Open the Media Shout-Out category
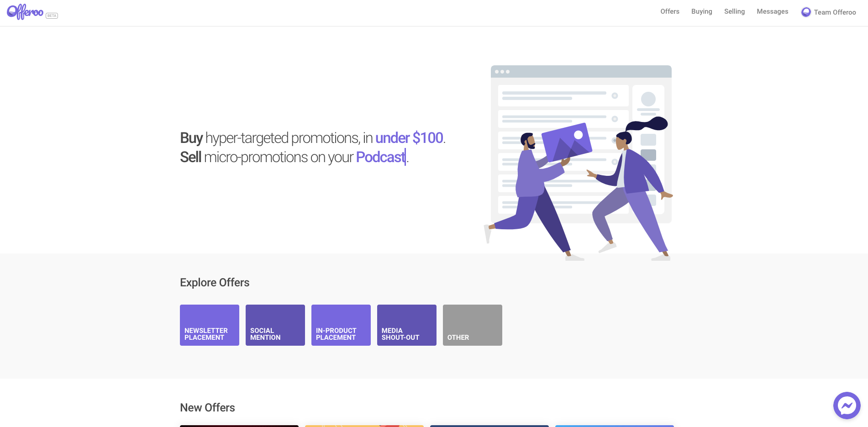This screenshot has width=868, height=427. pyautogui.click(x=407, y=325)
